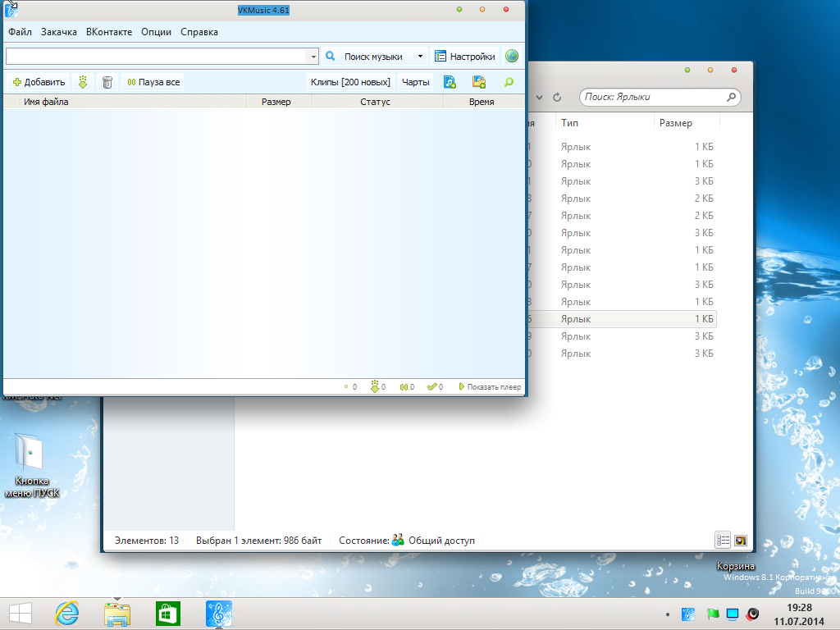Image resolution: width=840 pixels, height=630 pixels.
Task: Sort by Размер column in Explorer
Action: (687, 123)
